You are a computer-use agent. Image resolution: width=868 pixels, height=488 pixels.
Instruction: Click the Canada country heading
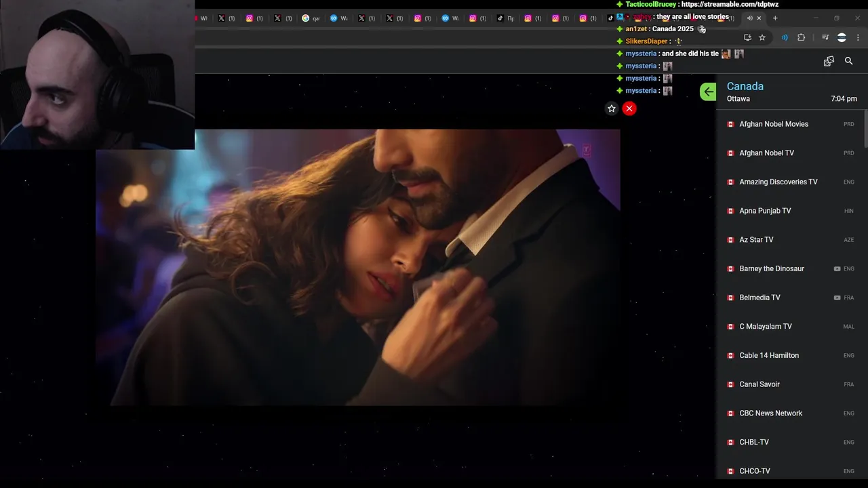click(745, 86)
